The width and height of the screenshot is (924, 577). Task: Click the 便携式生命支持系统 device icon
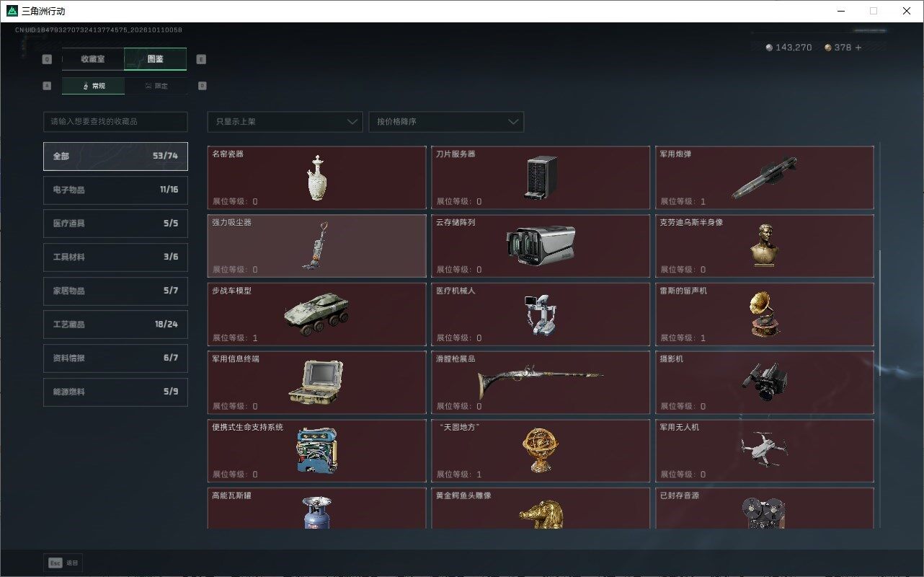pyautogui.click(x=316, y=450)
